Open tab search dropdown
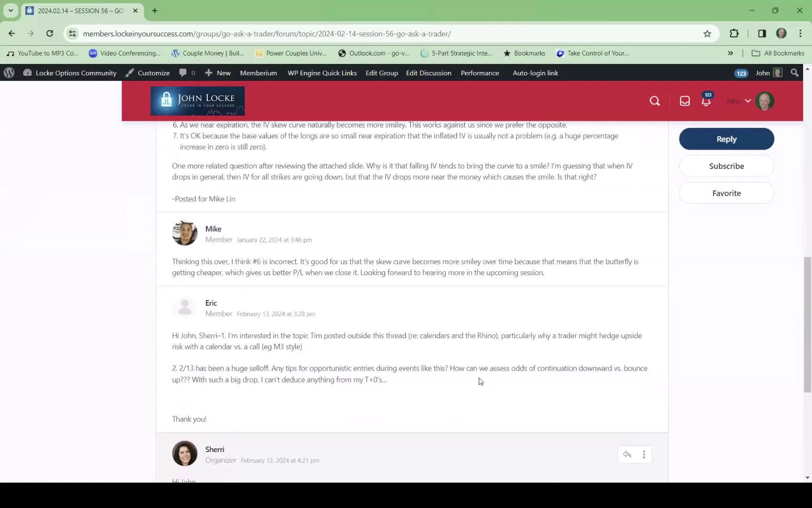The image size is (812, 508). click(x=10, y=10)
